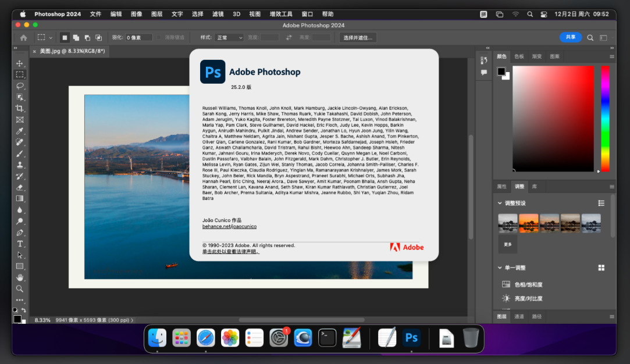Select the Move tool

coord(20,63)
